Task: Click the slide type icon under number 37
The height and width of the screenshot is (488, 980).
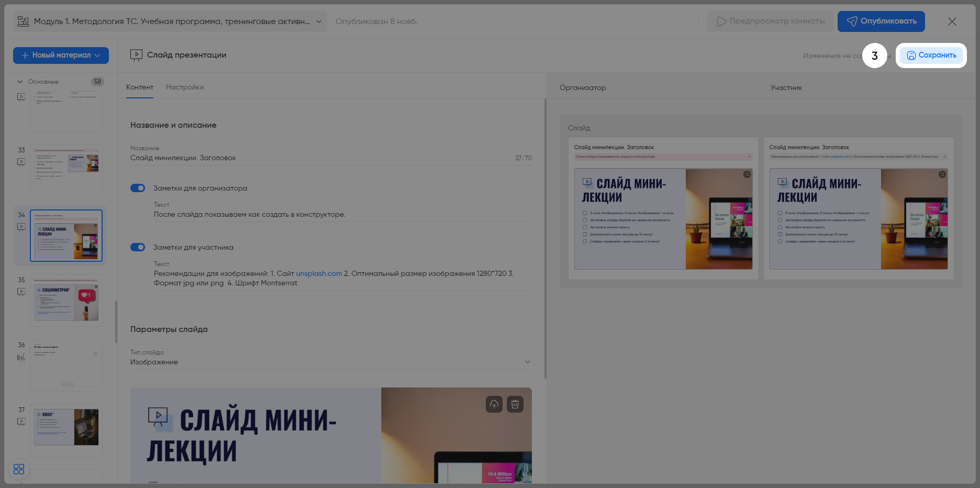Action: pyautogui.click(x=21, y=422)
